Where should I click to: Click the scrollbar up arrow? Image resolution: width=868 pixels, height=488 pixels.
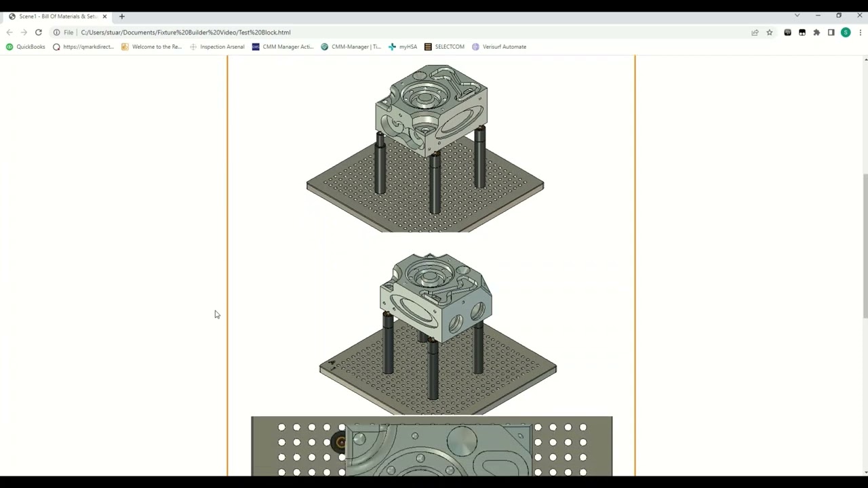tap(865, 60)
